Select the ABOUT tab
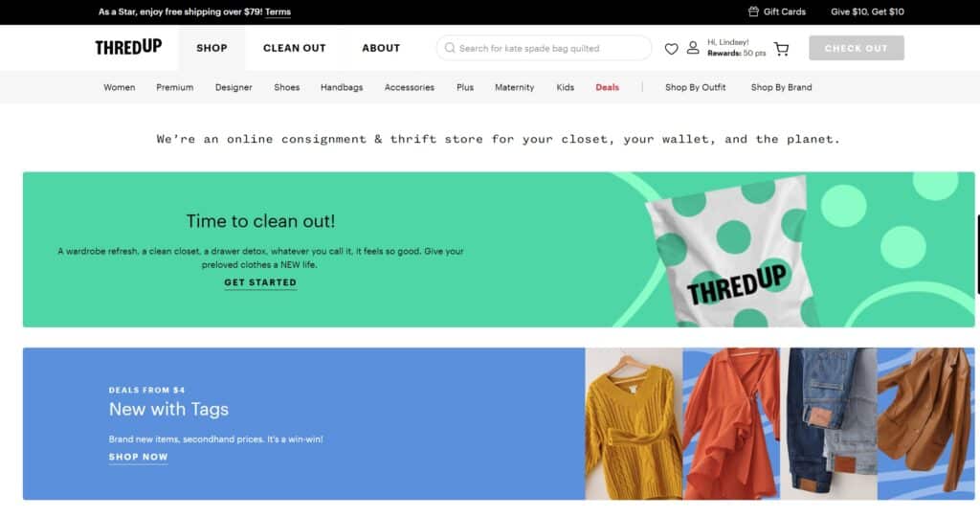The width and height of the screenshot is (980, 517). coord(381,48)
